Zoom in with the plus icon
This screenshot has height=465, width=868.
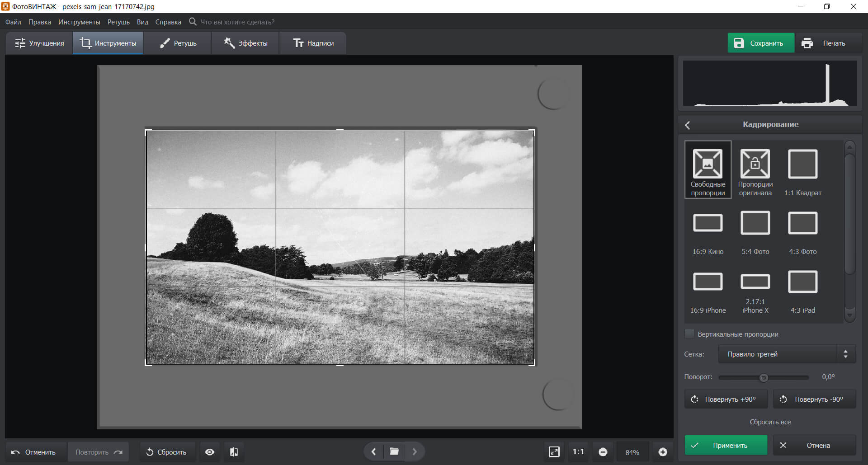(x=663, y=452)
